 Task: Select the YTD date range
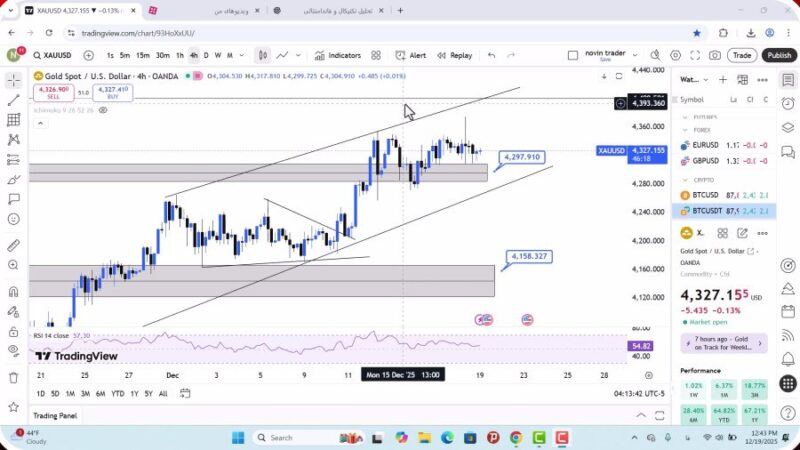pos(118,393)
